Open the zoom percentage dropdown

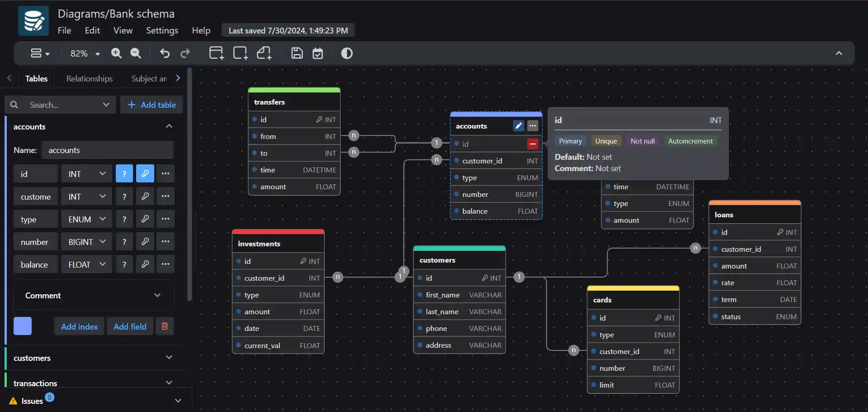[85, 53]
